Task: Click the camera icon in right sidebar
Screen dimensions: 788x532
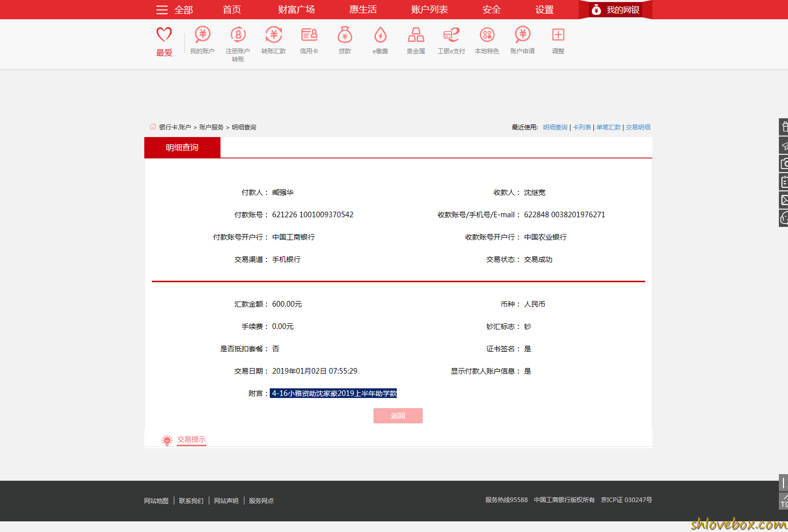Action: tap(783, 163)
